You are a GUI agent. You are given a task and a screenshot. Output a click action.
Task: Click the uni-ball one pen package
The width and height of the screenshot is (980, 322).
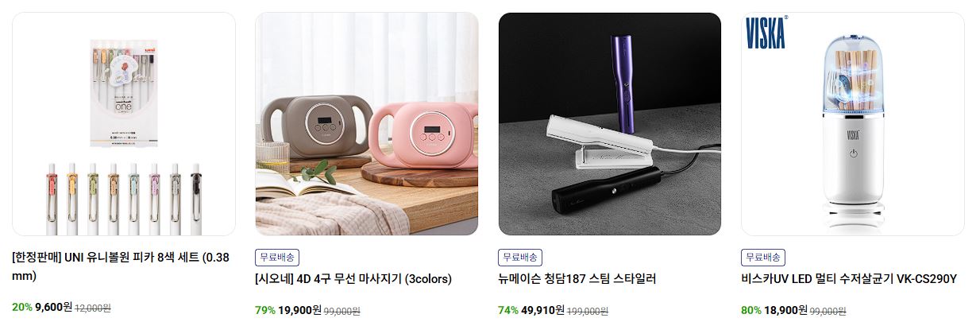pos(125,89)
